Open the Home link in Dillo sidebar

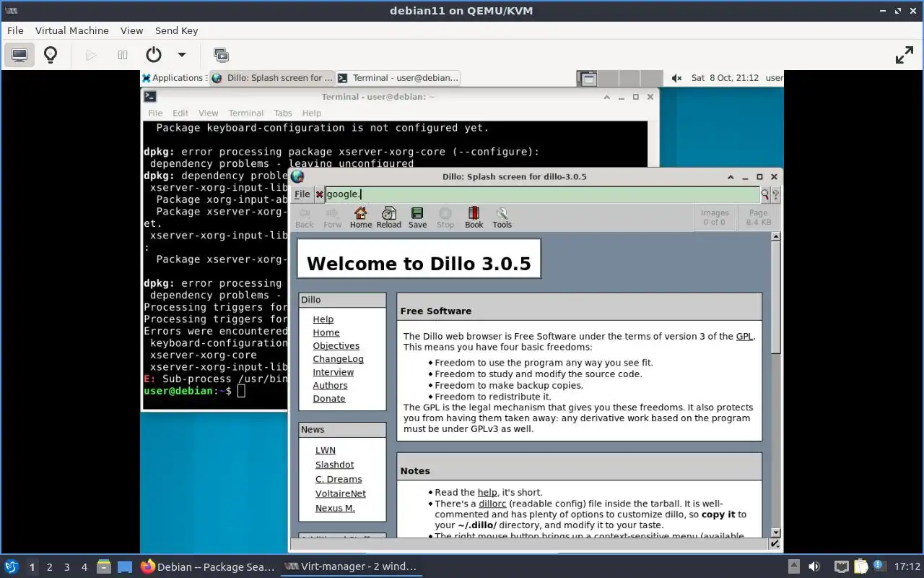point(326,332)
